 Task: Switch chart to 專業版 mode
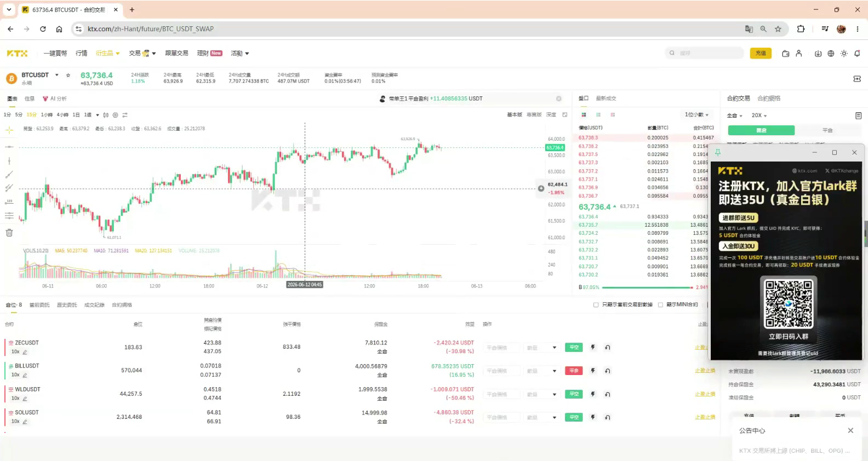(x=534, y=114)
